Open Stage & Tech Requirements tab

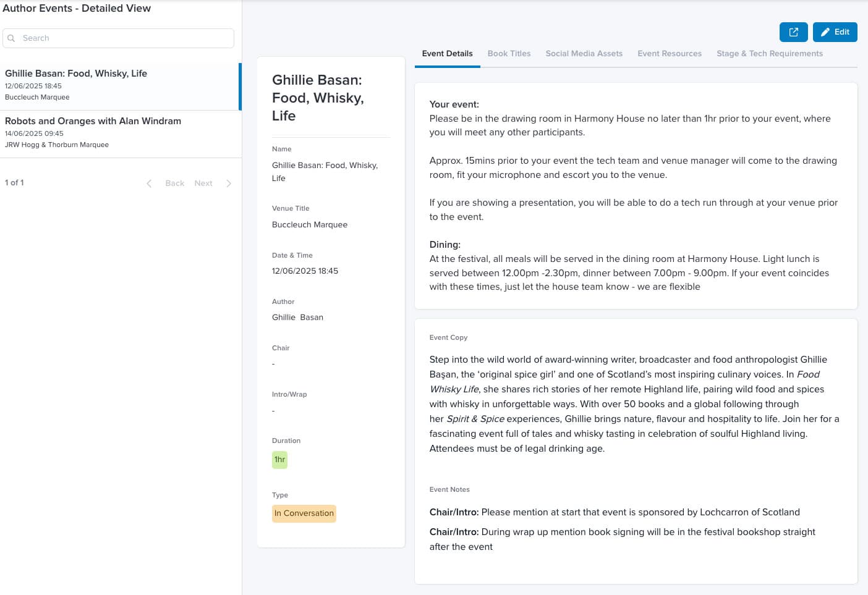(770, 54)
